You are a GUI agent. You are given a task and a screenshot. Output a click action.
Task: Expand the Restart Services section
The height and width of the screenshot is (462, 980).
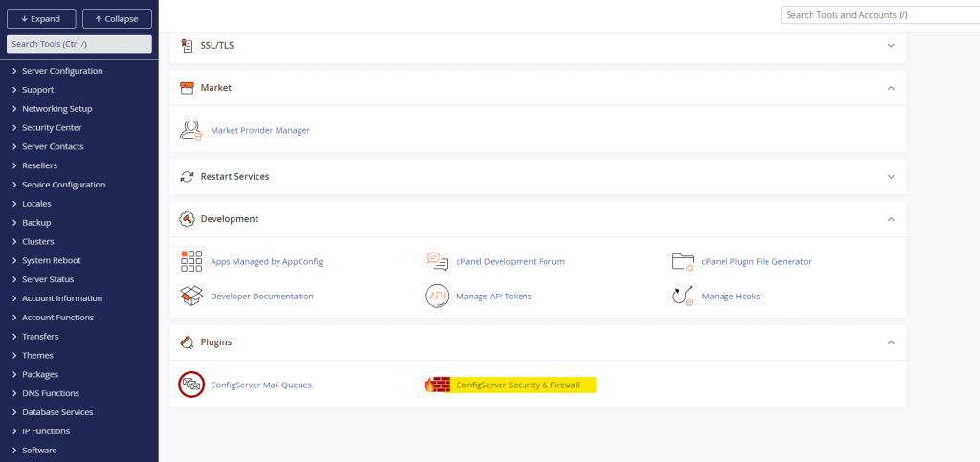point(891,177)
